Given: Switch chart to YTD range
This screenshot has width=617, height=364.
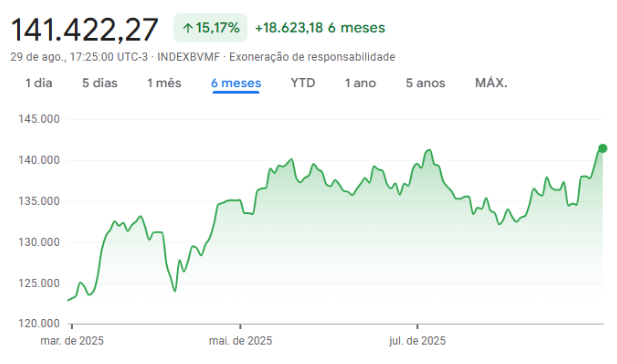Looking at the screenshot, I should pos(303,83).
